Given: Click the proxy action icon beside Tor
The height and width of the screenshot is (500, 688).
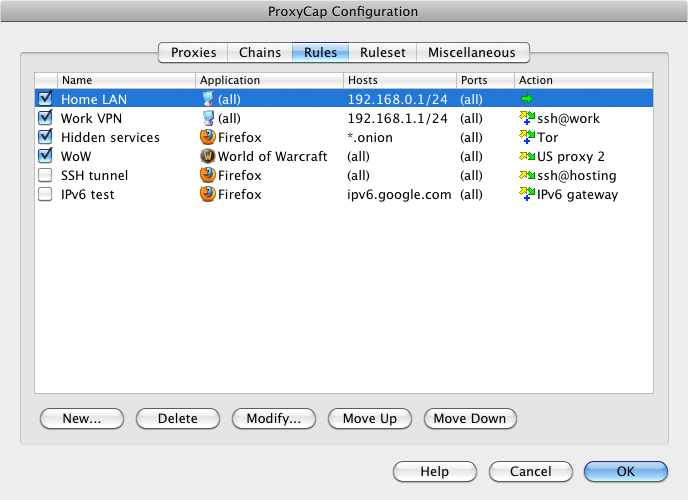Looking at the screenshot, I should tap(527, 137).
